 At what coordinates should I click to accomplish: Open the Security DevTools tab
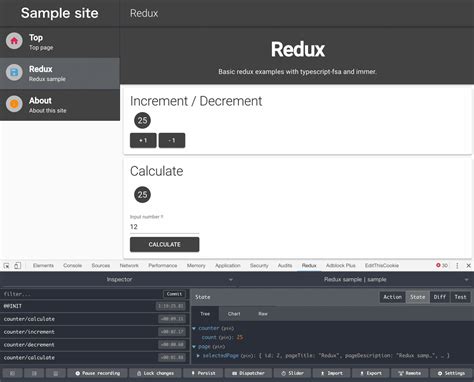[259, 266]
